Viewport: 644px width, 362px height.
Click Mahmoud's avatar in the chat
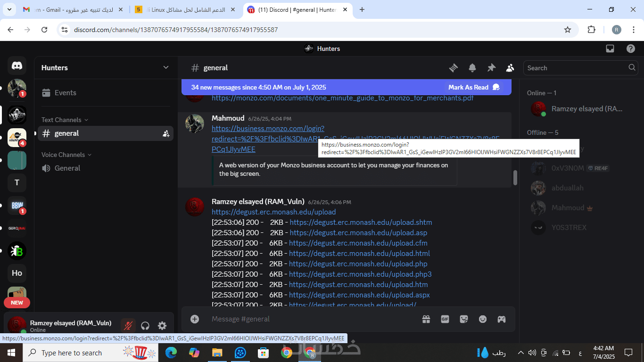coord(195,123)
